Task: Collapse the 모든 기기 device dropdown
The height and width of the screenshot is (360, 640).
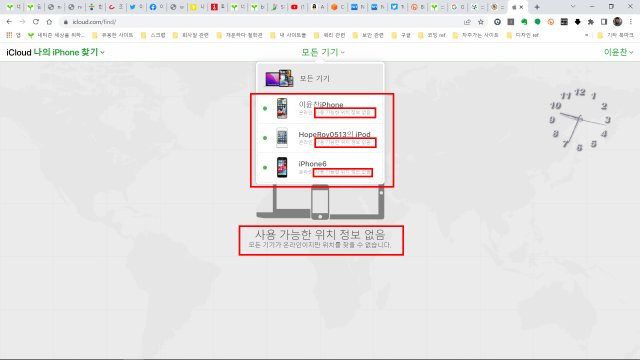Action: pos(323,52)
